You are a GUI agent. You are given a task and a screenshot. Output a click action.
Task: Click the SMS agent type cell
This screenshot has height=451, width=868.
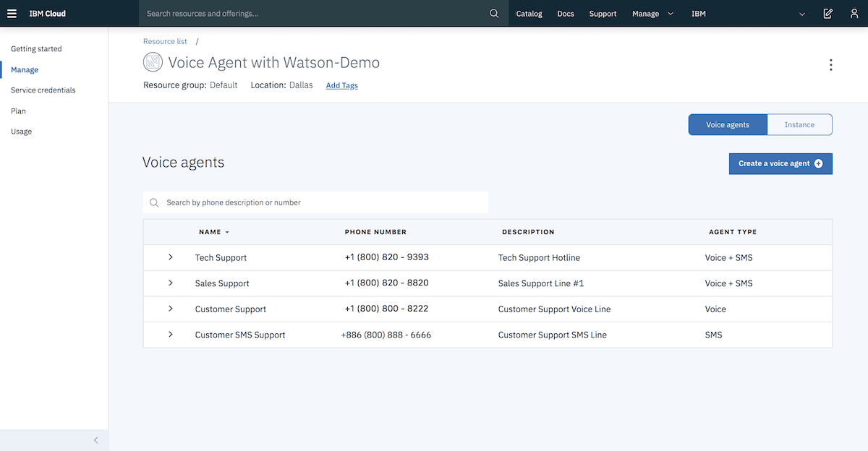click(x=713, y=335)
